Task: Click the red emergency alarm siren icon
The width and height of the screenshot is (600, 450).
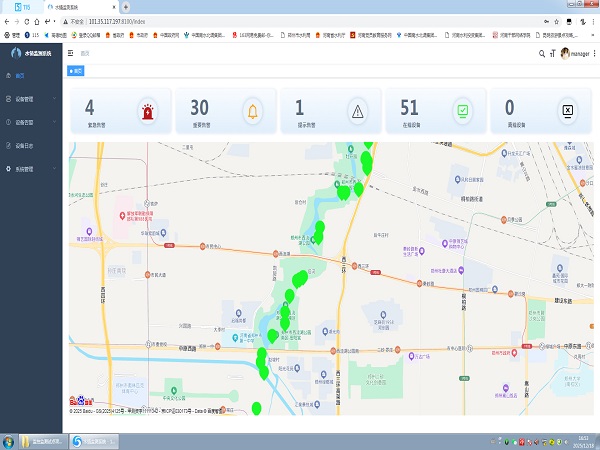Action: 148,111
